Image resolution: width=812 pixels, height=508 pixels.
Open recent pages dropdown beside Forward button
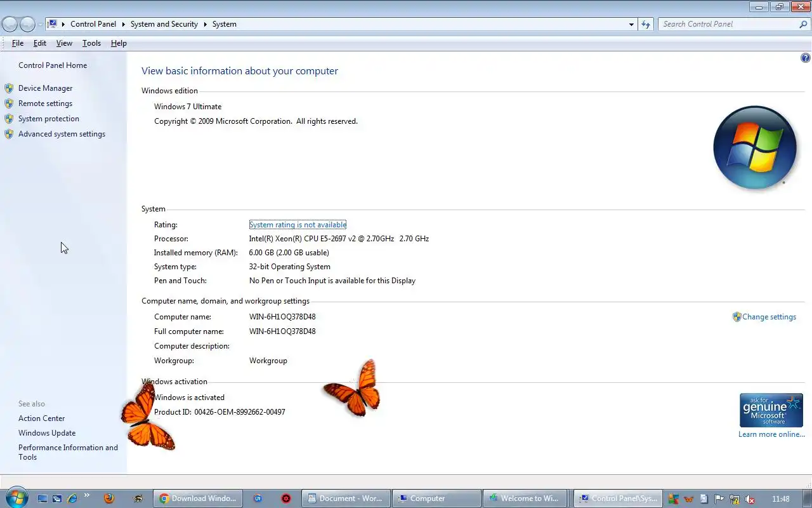pyautogui.click(x=40, y=25)
